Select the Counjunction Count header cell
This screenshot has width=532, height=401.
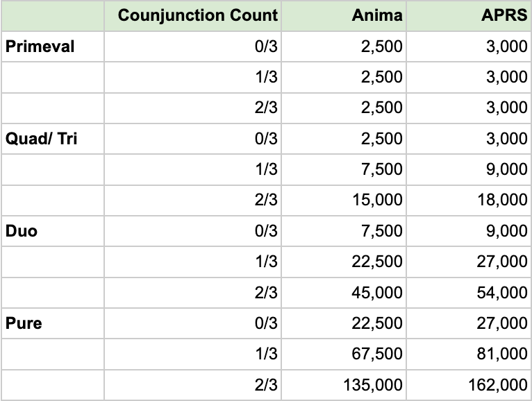point(192,16)
